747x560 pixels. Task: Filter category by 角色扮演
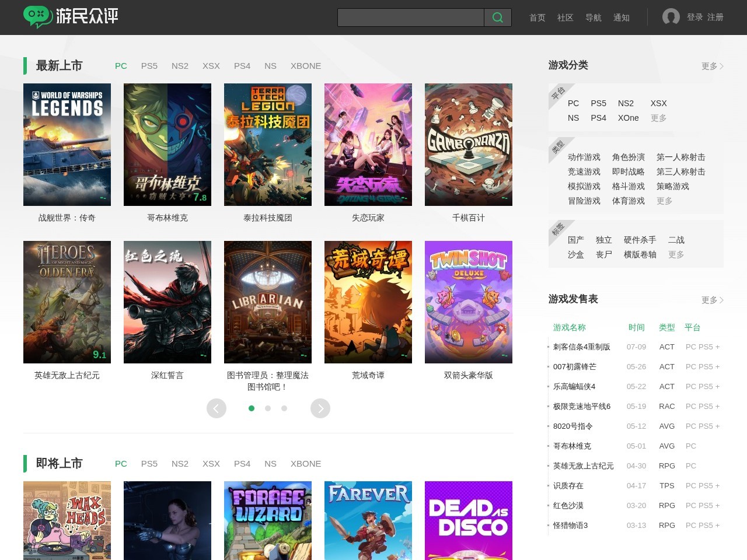[x=629, y=157]
